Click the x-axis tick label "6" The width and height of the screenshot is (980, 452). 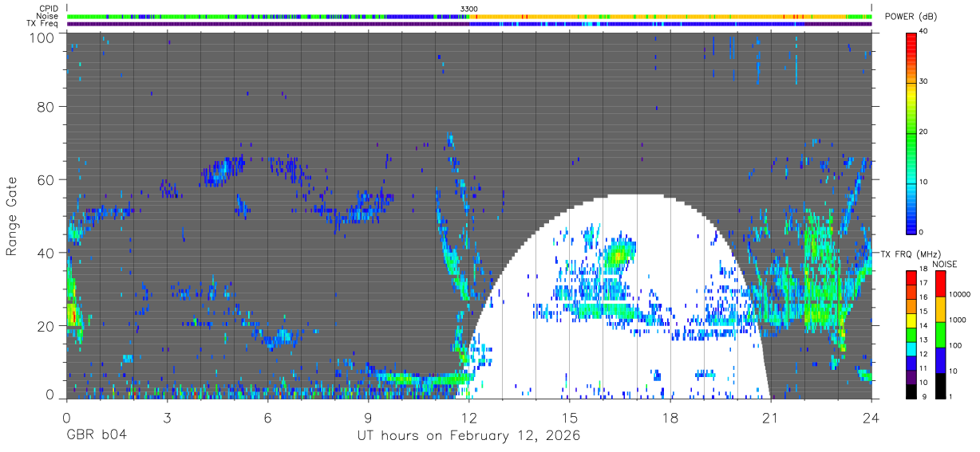point(267,417)
